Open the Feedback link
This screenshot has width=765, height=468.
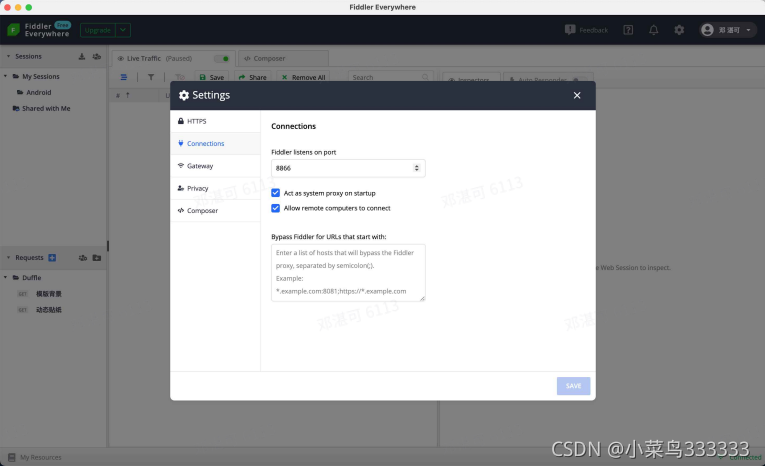click(x=586, y=30)
